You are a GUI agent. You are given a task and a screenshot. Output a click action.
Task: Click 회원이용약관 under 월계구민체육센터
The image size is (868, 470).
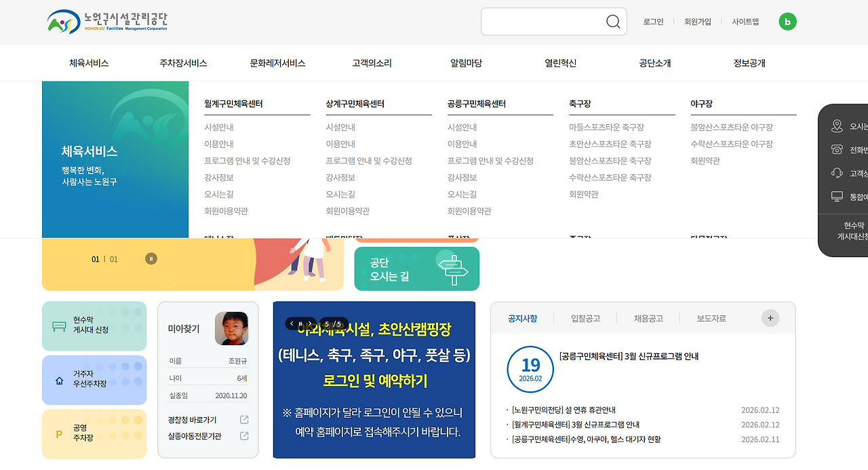[226, 211]
